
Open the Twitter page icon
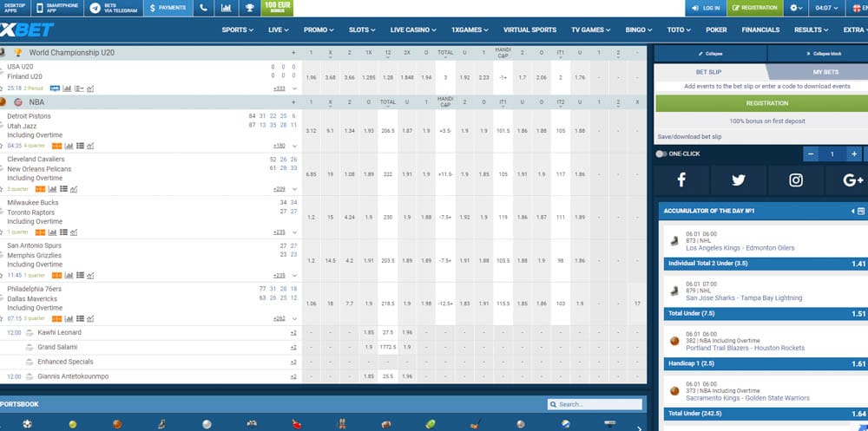pyautogui.click(x=739, y=180)
